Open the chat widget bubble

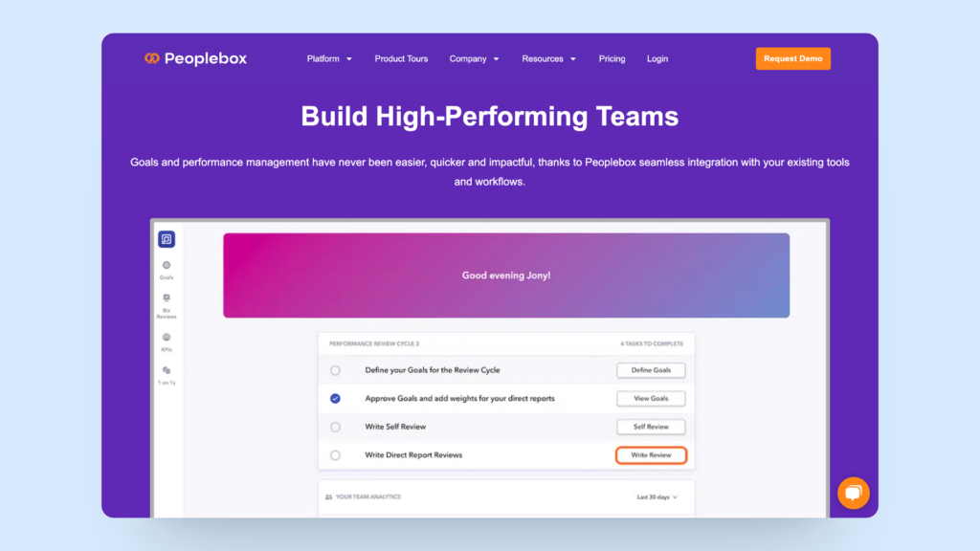point(853,493)
